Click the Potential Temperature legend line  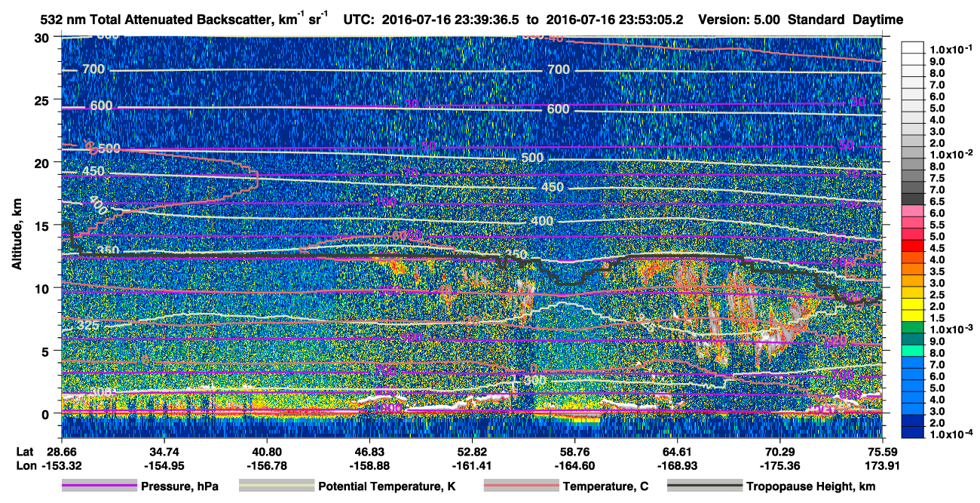click(x=276, y=486)
